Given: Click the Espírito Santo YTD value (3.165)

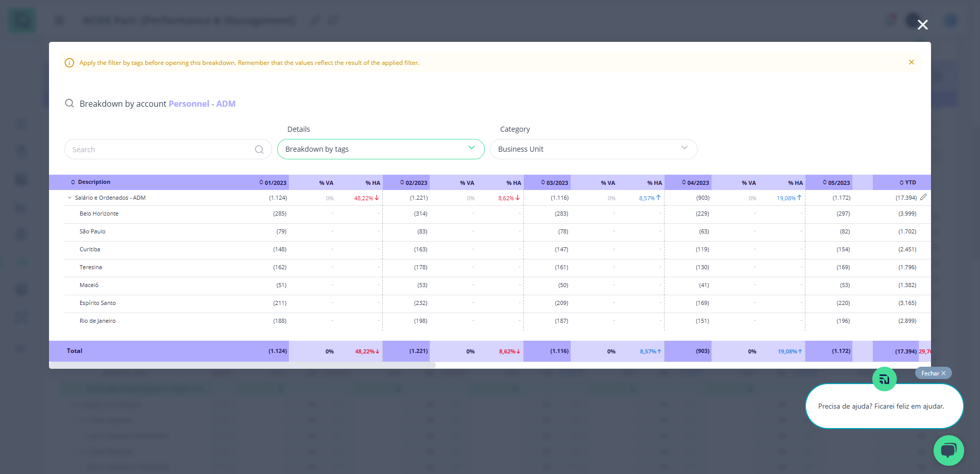Looking at the screenshot, I should pyautogui.click(x=907, y=303).
